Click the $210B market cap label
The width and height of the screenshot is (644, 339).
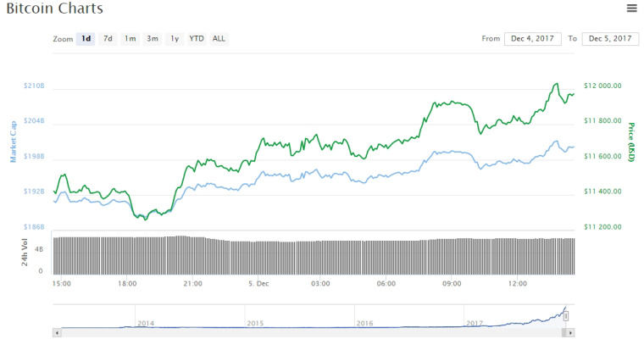pos(34,86)
